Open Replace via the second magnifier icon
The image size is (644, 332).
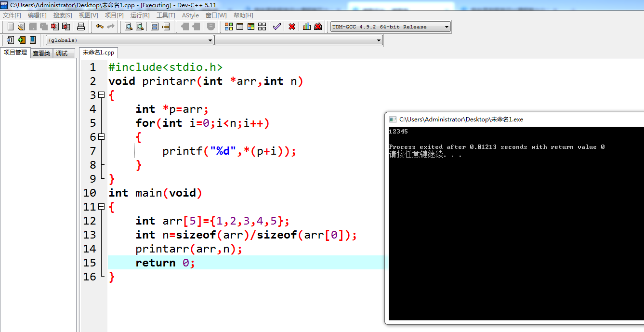click(x=140, y=27)
